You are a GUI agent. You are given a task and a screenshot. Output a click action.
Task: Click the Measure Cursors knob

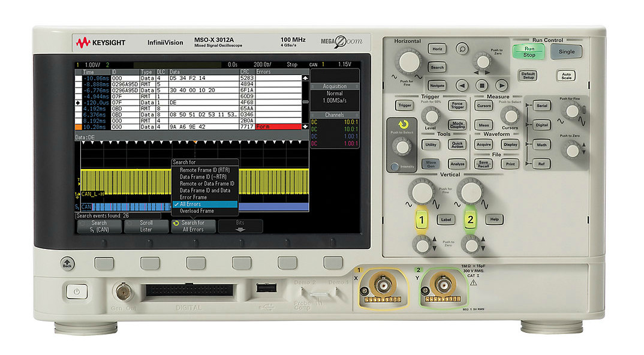point(510,116)
